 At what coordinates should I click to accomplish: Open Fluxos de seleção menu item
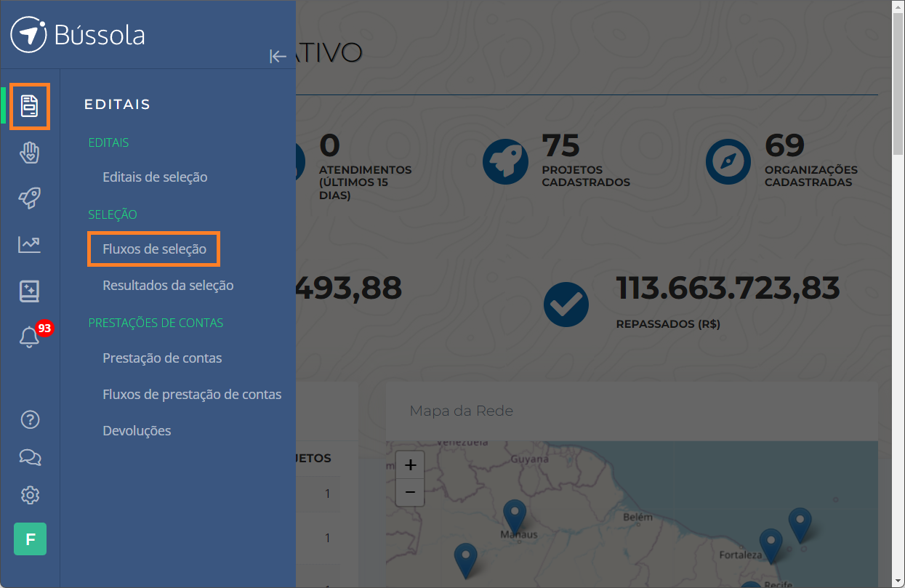[x=154, y=249]
